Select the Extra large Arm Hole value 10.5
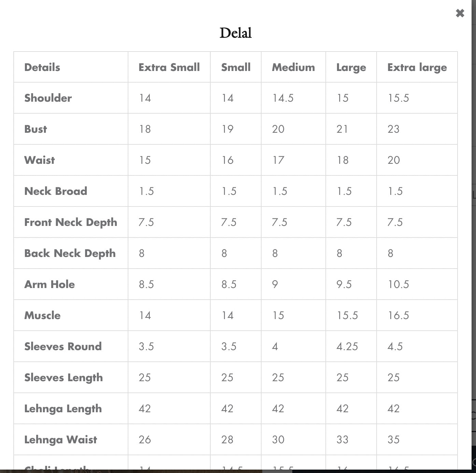 398,284
